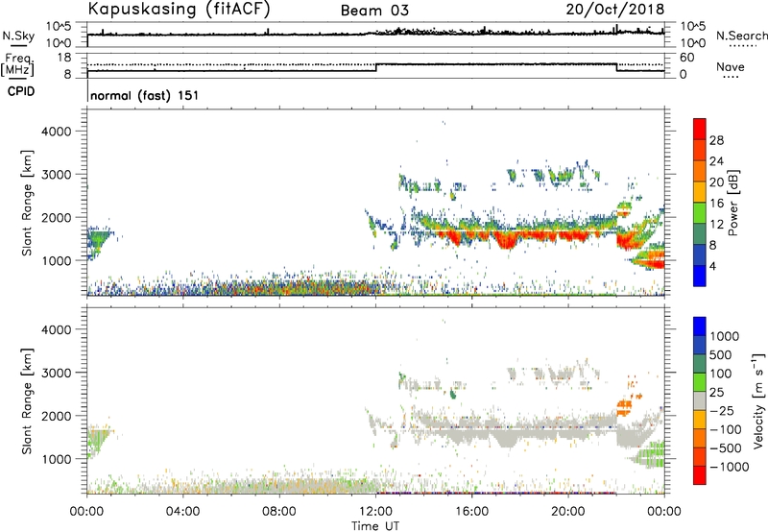Screen dimensions: 768x532
Task: Click the Power [dB] colorbar title
Action: (x=733, y=203)
